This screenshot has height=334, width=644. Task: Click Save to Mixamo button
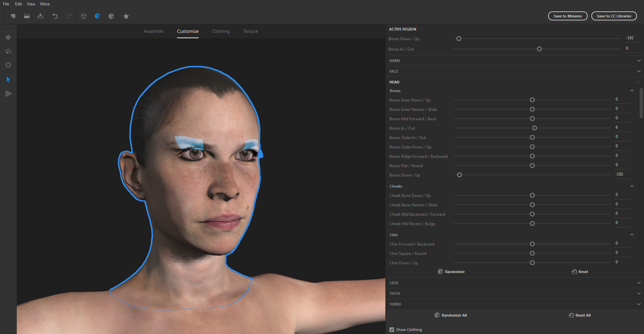pyautogui.click(x=567, y=16)
